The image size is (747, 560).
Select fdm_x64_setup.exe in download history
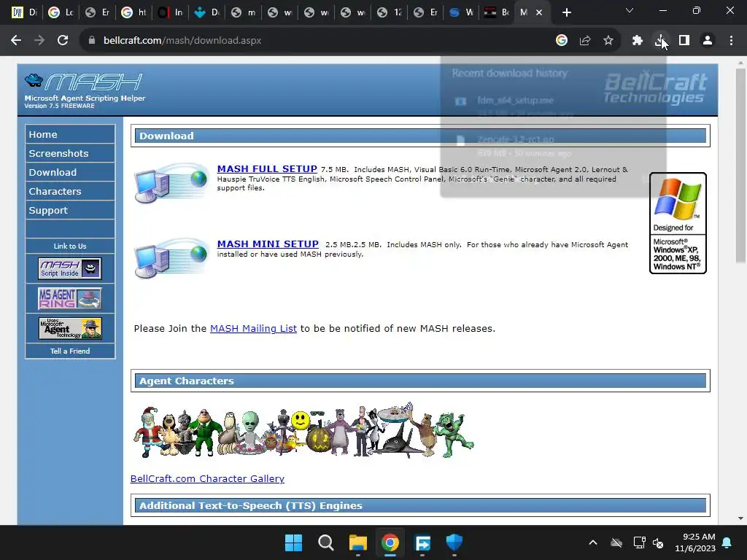pos(515,101)
